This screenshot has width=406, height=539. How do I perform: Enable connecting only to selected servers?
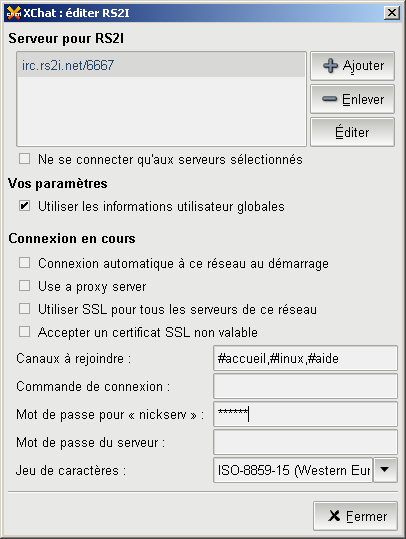tap(24, 159)
